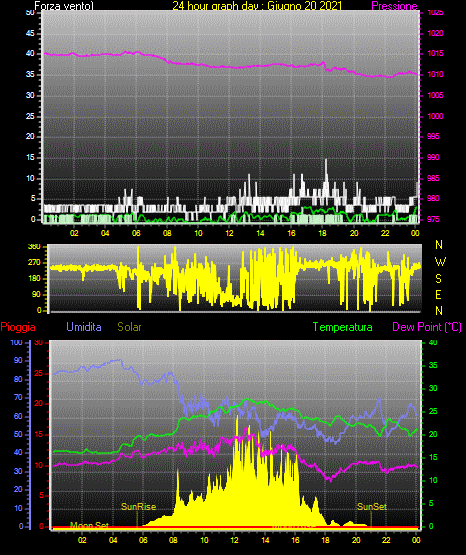This screenshot has width=466, height=555.
Task: Click the Dew Point (°C) label
Action: tap(427, 327)
